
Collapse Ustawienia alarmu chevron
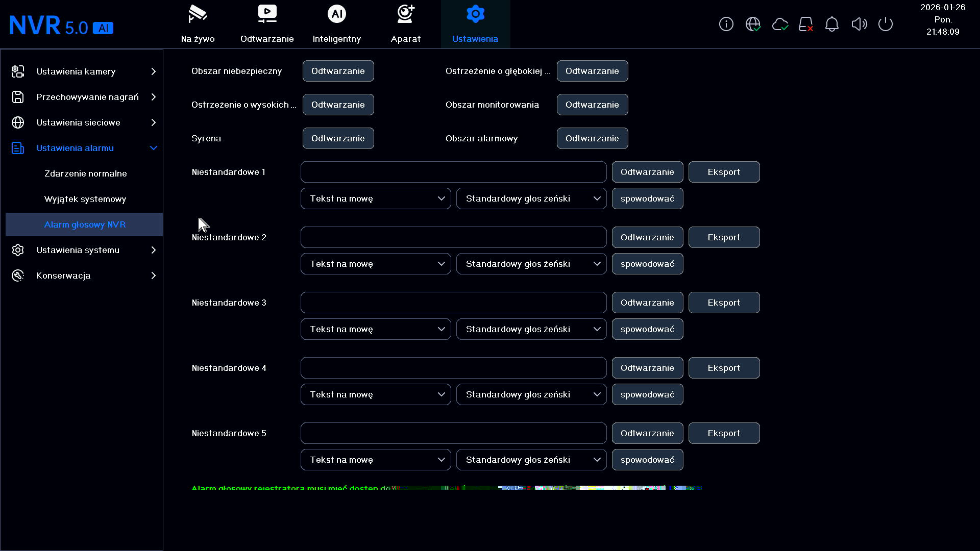click(x=154, y=148)
